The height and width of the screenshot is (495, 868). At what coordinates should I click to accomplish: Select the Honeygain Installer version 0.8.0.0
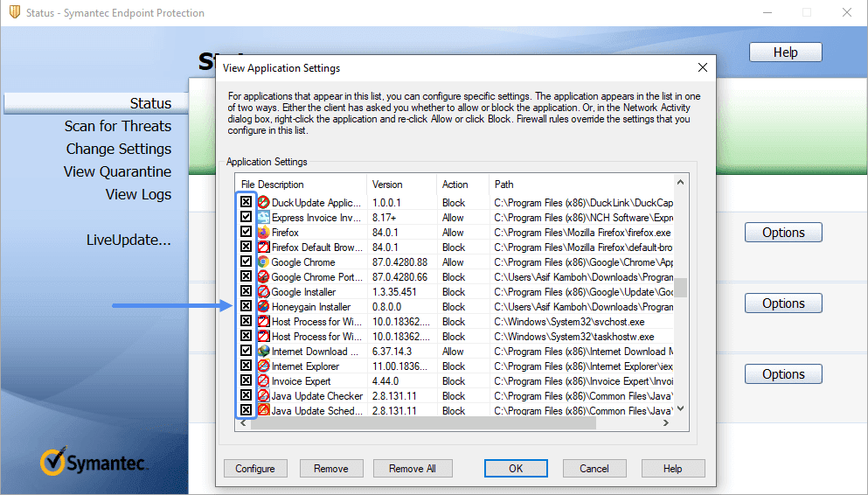386,307
